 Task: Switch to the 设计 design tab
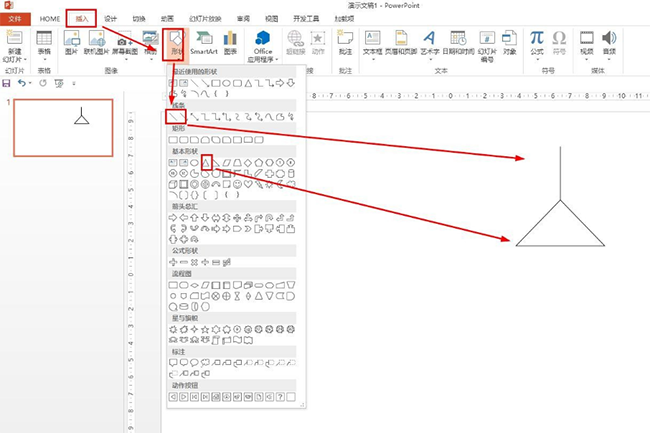[110, 19]
